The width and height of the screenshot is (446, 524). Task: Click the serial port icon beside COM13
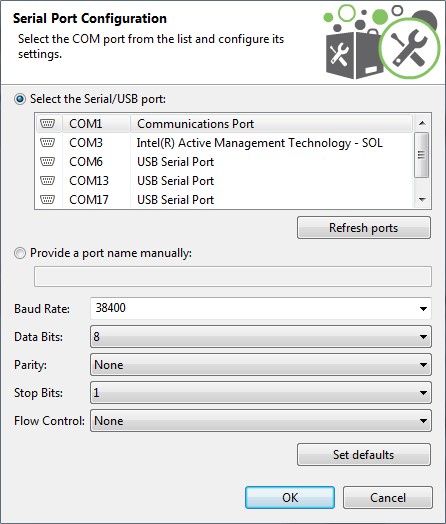[47, 181]
